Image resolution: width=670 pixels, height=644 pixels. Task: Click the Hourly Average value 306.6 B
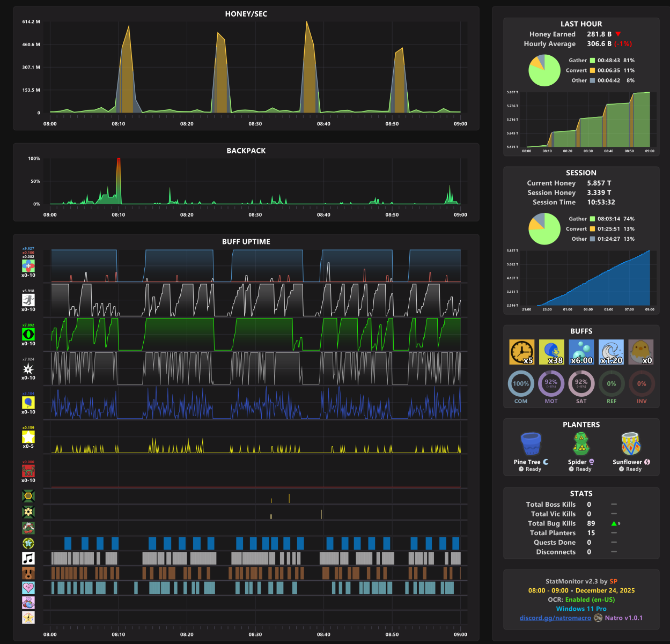599,44
